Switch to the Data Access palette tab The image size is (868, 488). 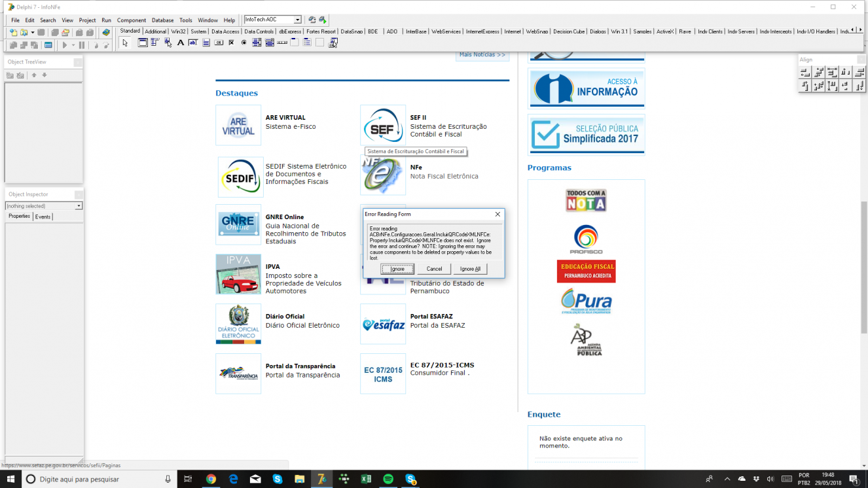click(225, 31)
